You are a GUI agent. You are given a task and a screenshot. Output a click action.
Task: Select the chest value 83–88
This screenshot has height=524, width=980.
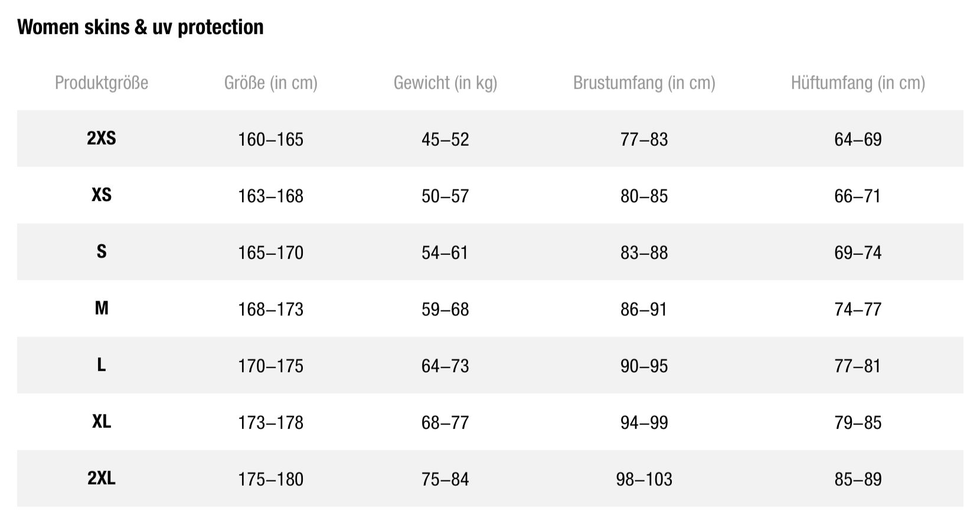[644, 253]
